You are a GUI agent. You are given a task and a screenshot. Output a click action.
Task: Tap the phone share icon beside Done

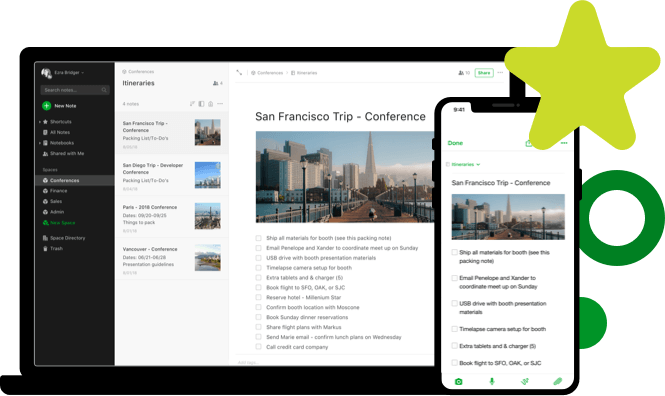click(528, 143)
